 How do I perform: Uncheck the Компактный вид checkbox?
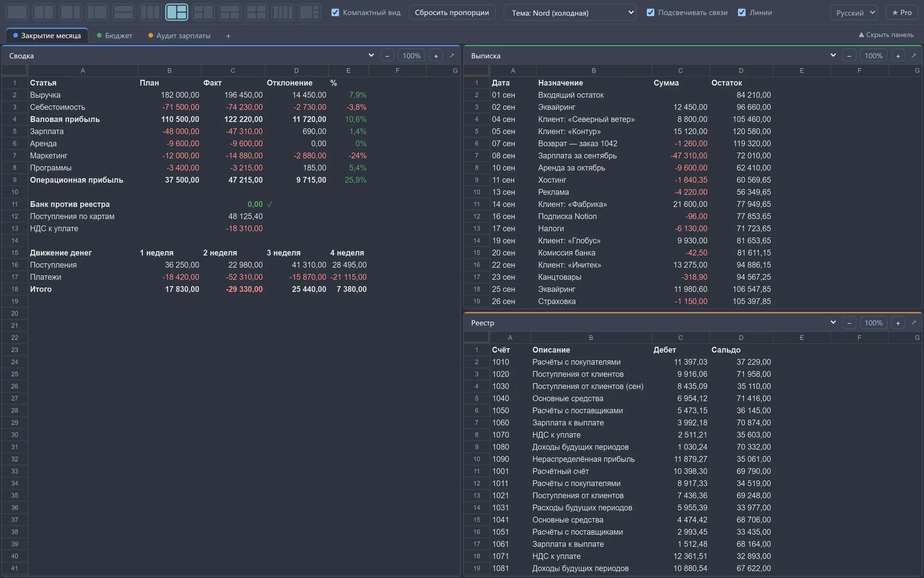click(335, 12)
